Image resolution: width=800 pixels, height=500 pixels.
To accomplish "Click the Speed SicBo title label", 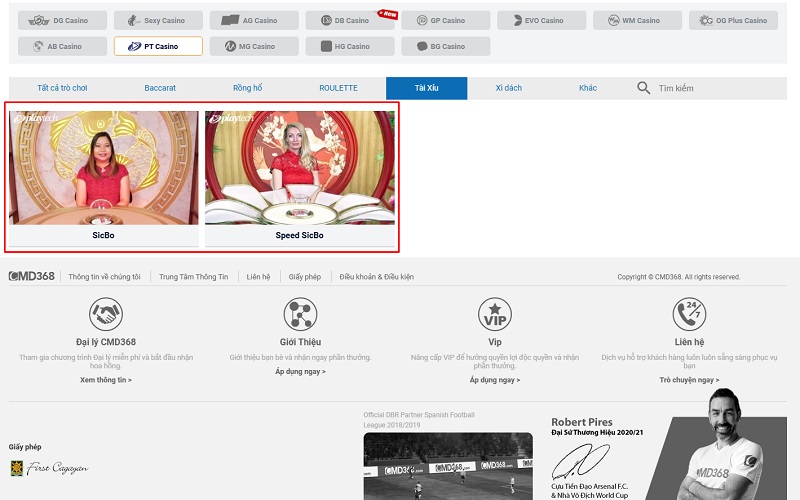I will point(299,235).
